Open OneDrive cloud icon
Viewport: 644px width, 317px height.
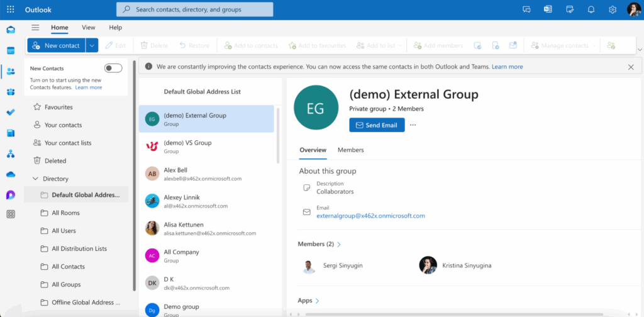click(11, 174)
